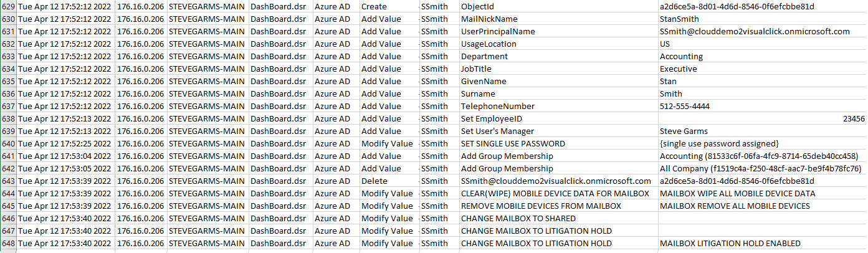
Task: Click the Steve Garms manager cell
Action: (684, 131)
